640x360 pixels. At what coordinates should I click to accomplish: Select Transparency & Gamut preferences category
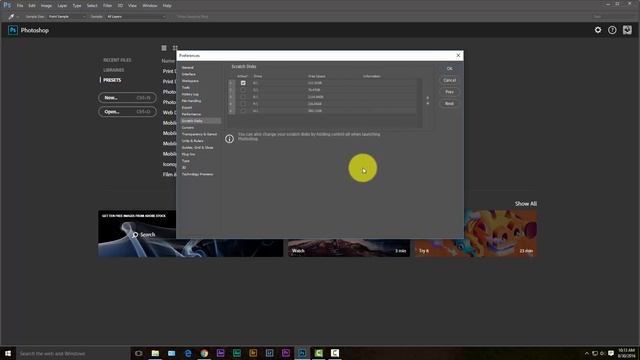[199, 134]
